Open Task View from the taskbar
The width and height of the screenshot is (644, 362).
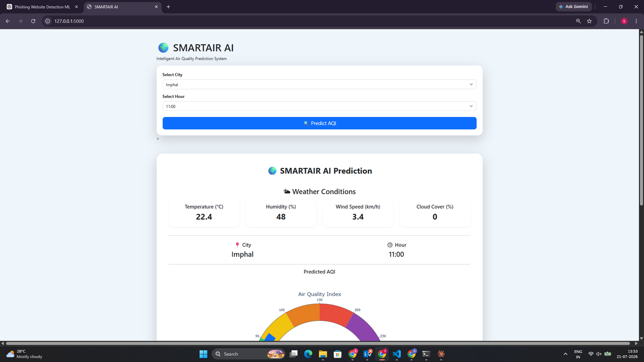(294, 354)
